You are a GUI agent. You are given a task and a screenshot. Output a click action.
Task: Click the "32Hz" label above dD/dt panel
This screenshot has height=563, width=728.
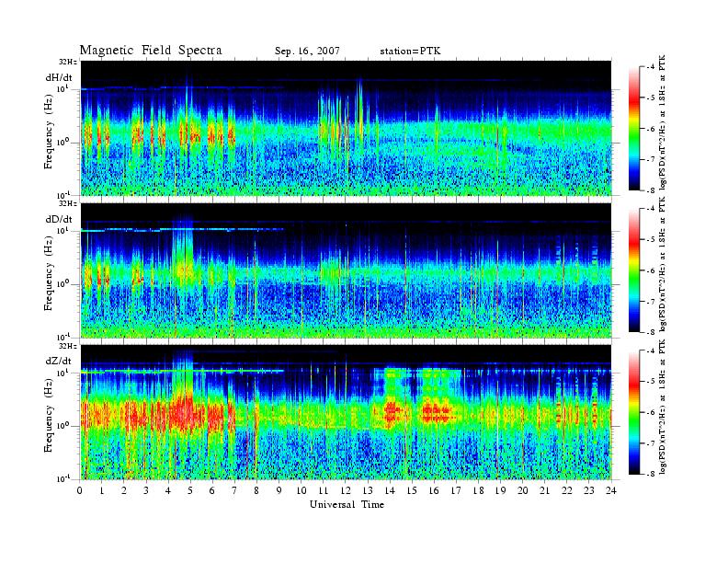[68, 203]
